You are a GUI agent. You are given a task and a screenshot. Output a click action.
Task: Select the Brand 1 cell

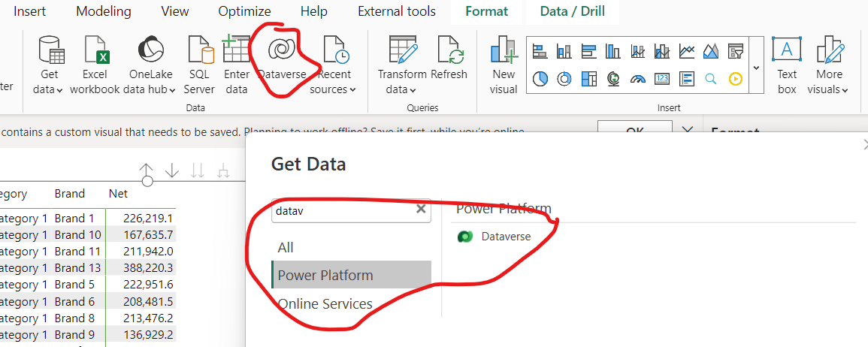[x=78, y=218]
